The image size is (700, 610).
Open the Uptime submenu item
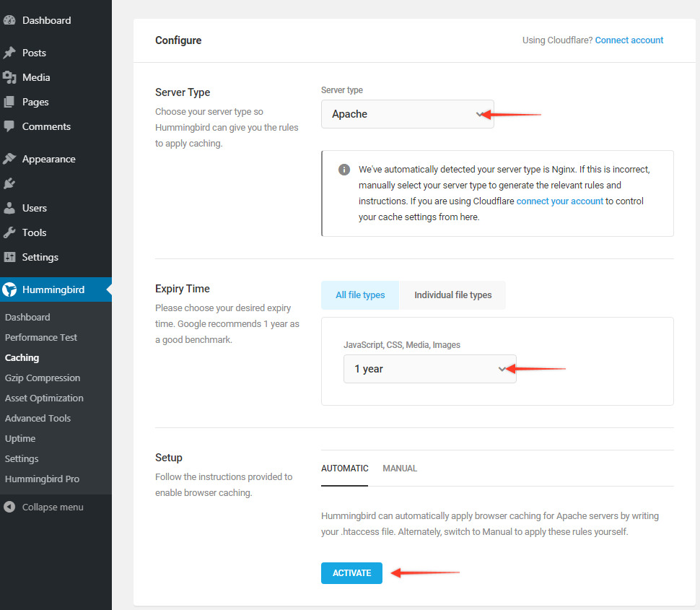[x=20, y=438]
